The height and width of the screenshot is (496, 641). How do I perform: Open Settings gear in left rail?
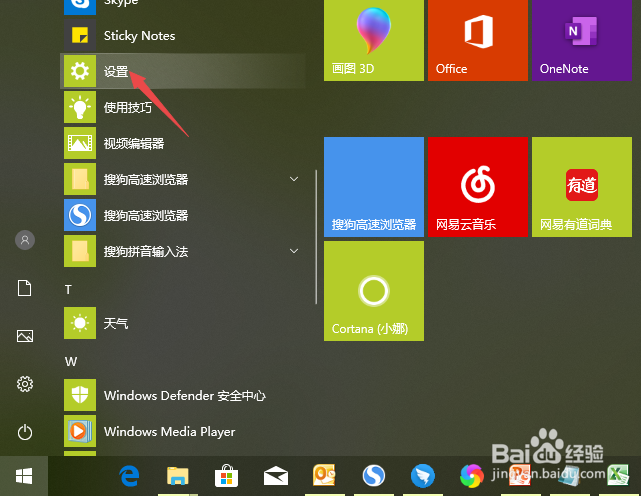point(25,384)
